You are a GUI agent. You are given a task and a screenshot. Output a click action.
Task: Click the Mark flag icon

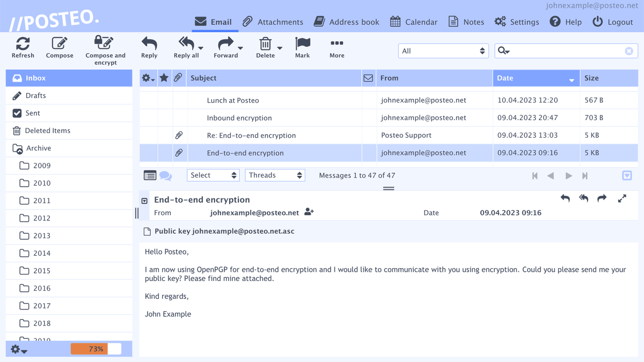click(x=303, y=43)
